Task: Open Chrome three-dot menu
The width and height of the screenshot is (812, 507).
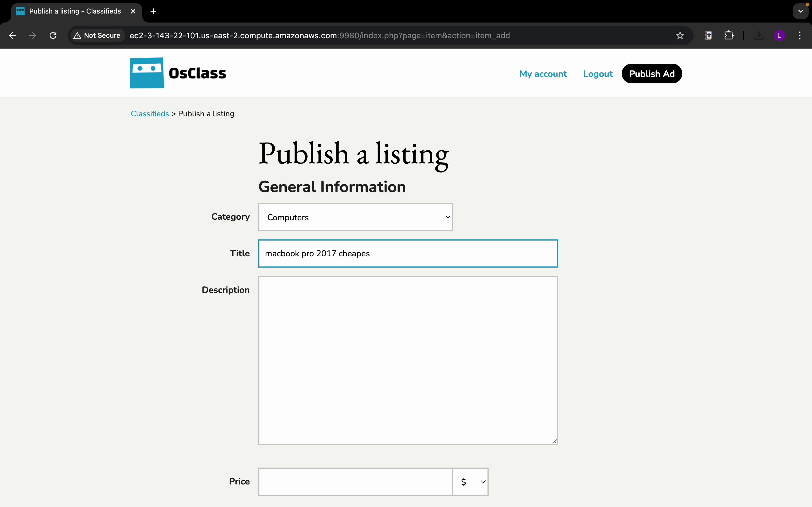Action: [800, 35]
